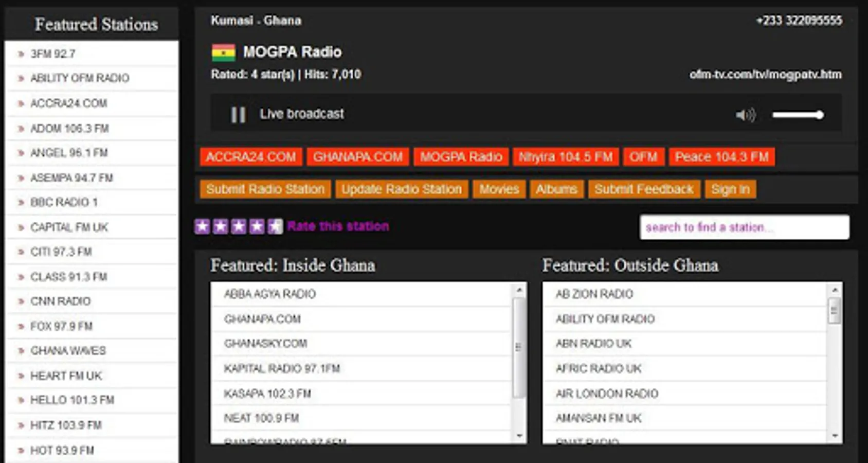Visit the ofm-tv.com/tv/mogpatv.htm link
Screen dimensions: 868x463
pyautogui.click(x=766, y=75)
